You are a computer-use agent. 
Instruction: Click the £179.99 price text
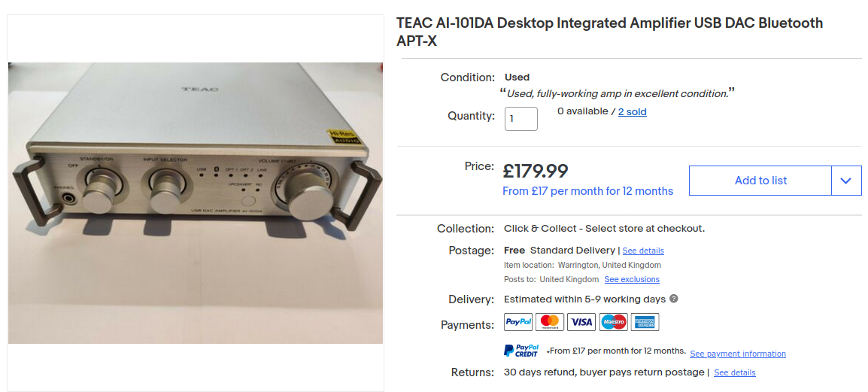tap(536, 171)
